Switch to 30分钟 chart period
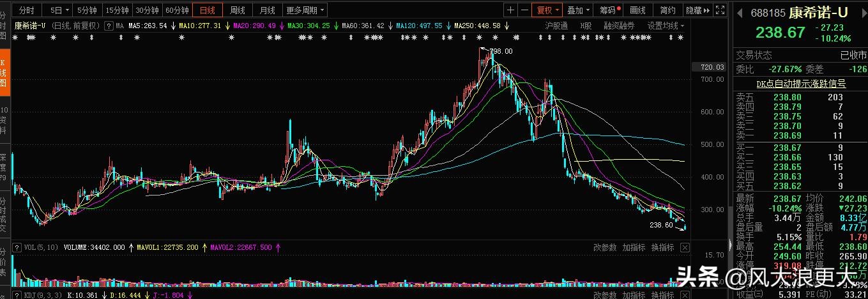 pyautogui.click(x=147, y=10)
